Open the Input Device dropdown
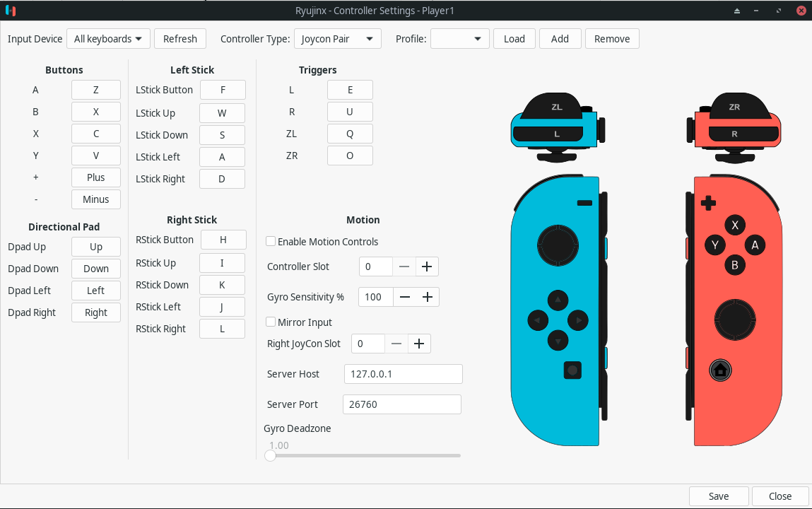812x509 pixels. pos(108,39)
